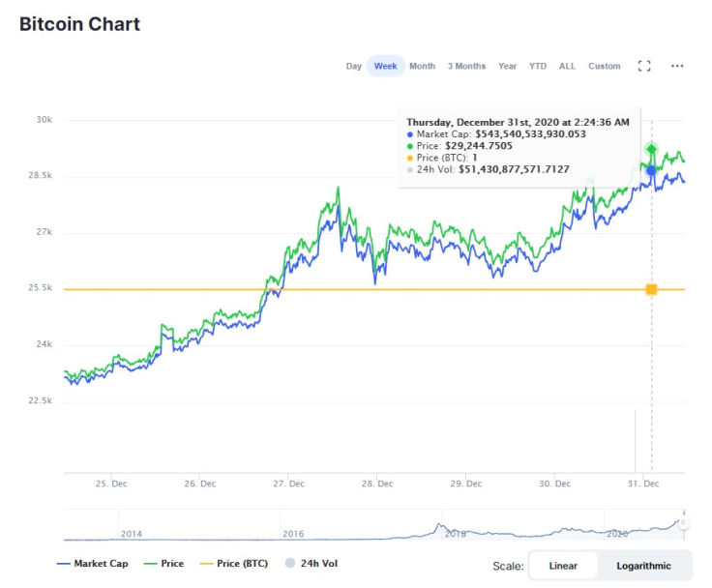Click the 25. Dec x-axis label

(111, 484)
